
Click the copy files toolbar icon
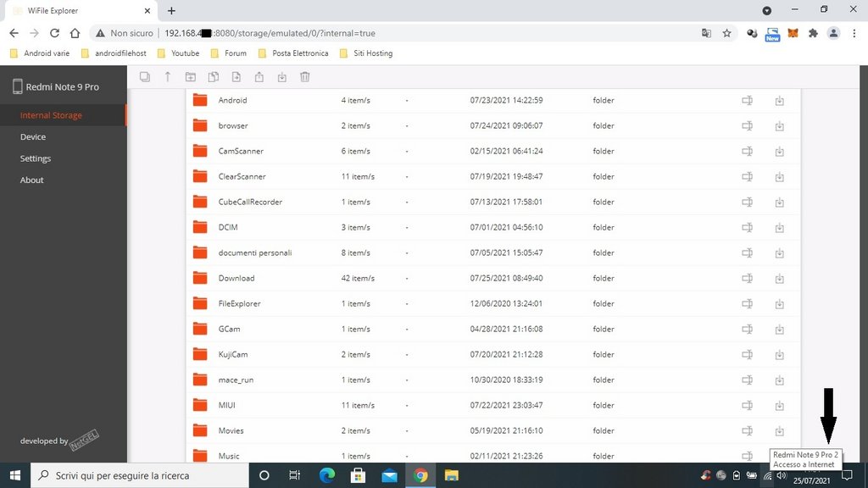(213, 77)
